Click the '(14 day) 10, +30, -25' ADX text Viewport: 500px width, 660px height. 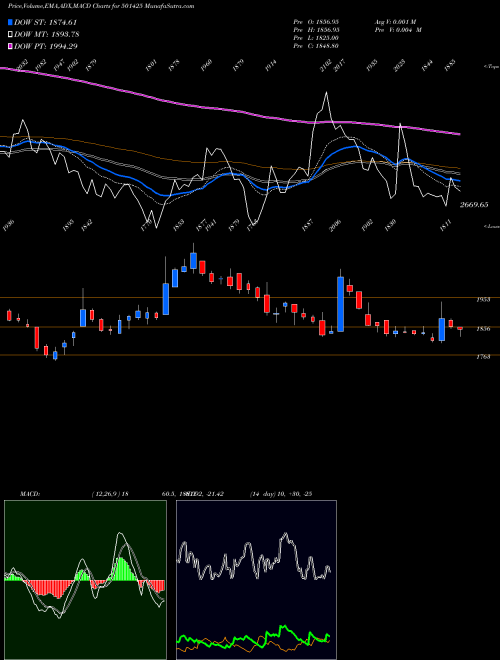tap(281, 494)
